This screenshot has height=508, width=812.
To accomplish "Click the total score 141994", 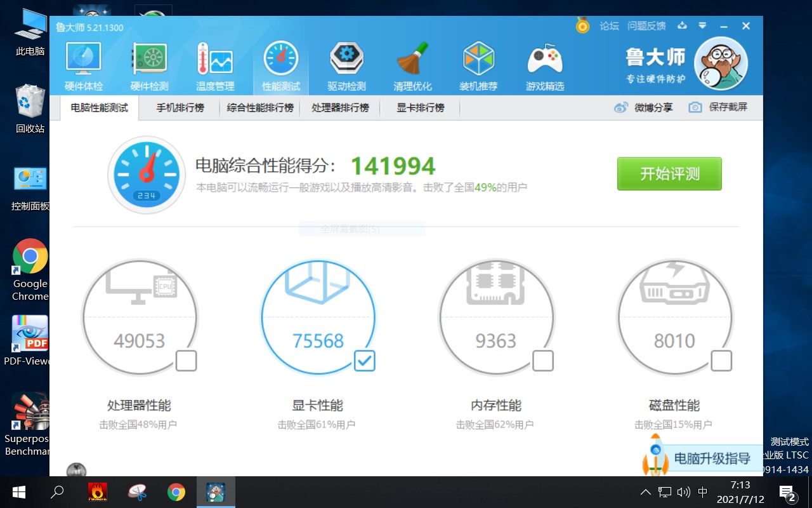I will [393, 166].
